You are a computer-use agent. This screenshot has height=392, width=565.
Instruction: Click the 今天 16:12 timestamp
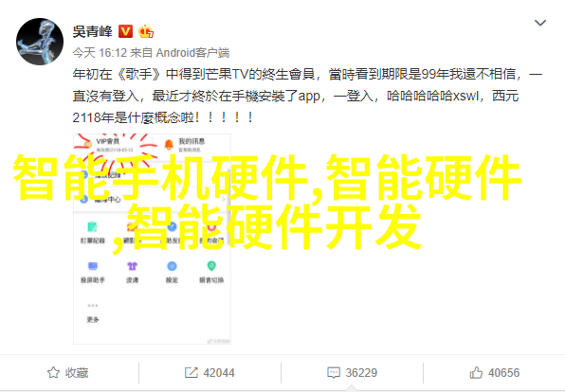click(100, 53)
